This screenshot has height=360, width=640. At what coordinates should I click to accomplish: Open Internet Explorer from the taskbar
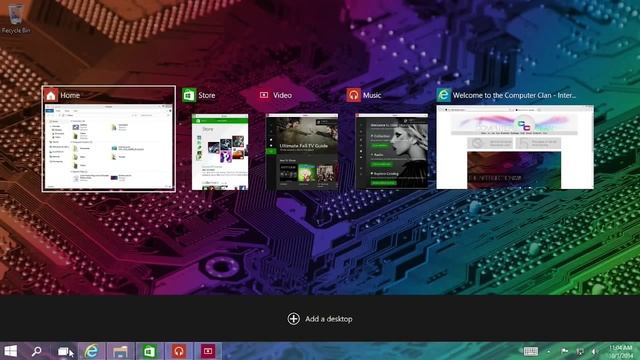(91, 351)
